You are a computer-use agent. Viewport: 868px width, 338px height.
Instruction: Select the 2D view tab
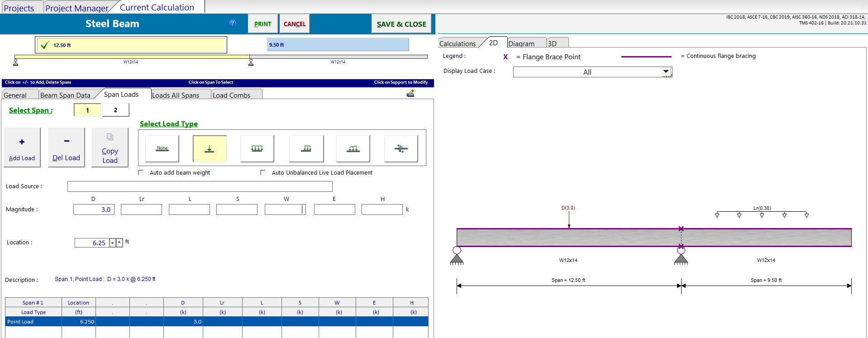tap(493, 43)
